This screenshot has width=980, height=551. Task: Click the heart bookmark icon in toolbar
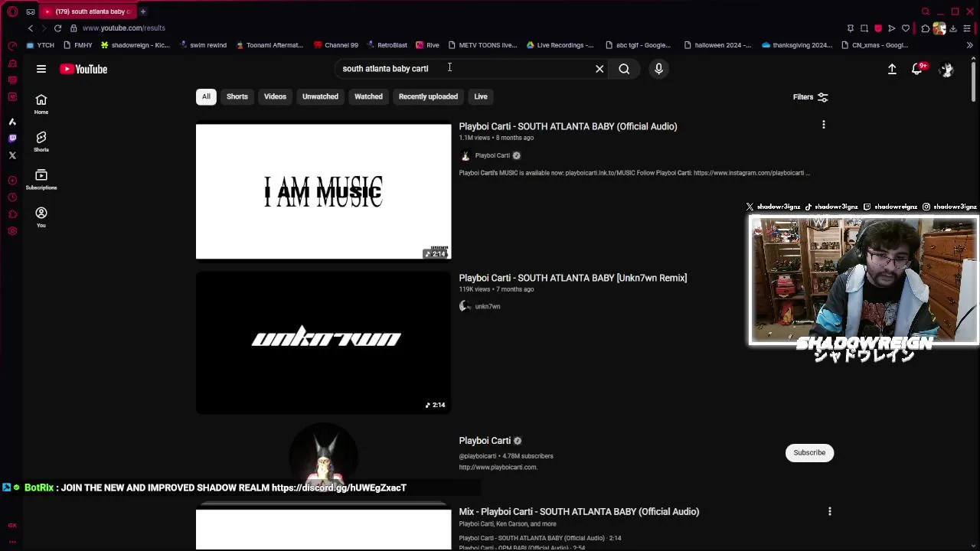click(x=906, y=28)
